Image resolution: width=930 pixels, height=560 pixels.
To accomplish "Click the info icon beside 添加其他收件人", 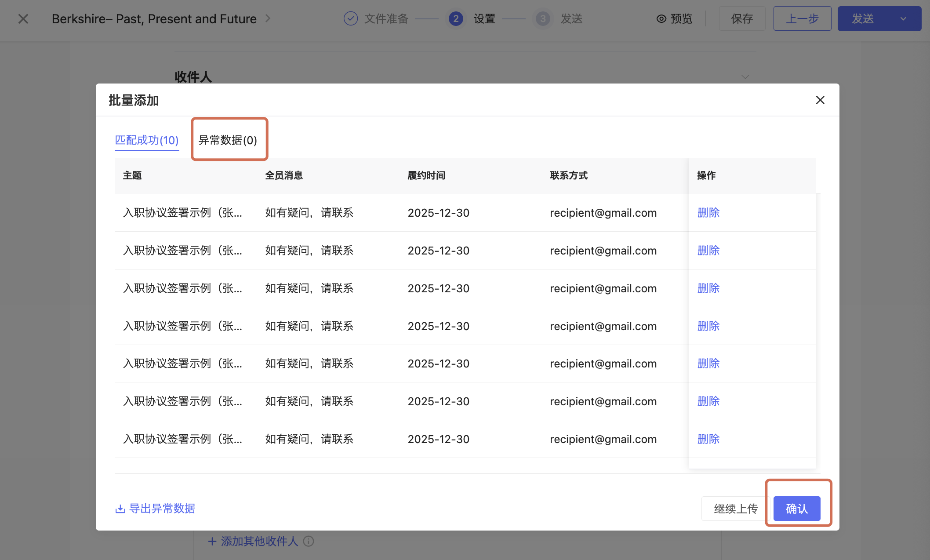I will [x=309, y=541].
